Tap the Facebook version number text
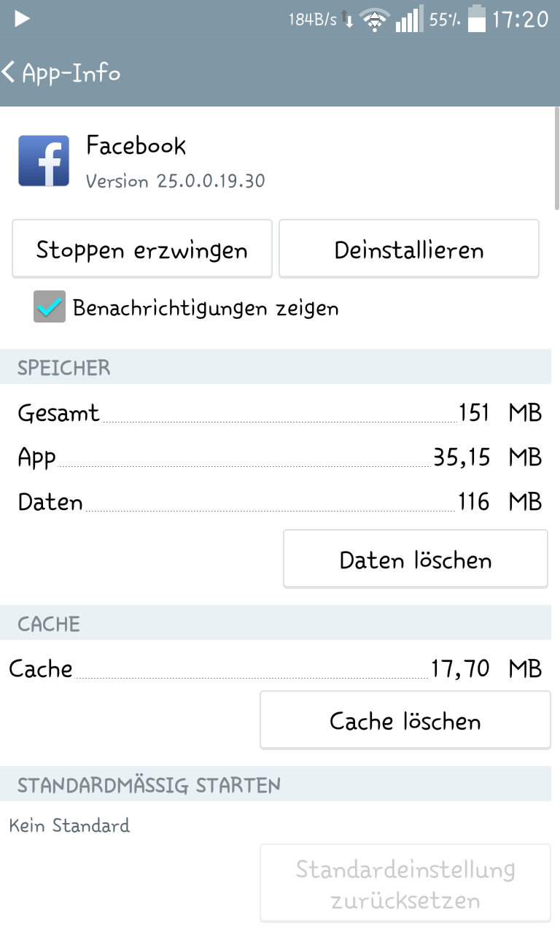 175,181
